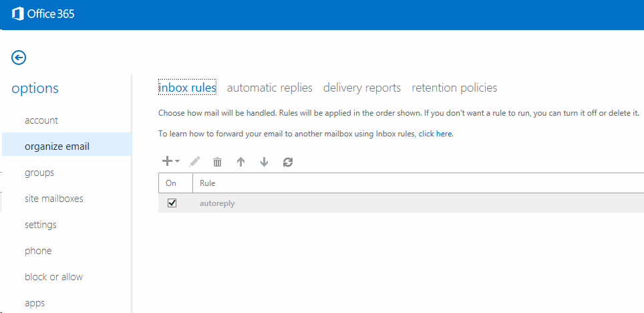Open the delivery reports tab
The width and height of the screenshot is (644, 313).
click(361, 88)
